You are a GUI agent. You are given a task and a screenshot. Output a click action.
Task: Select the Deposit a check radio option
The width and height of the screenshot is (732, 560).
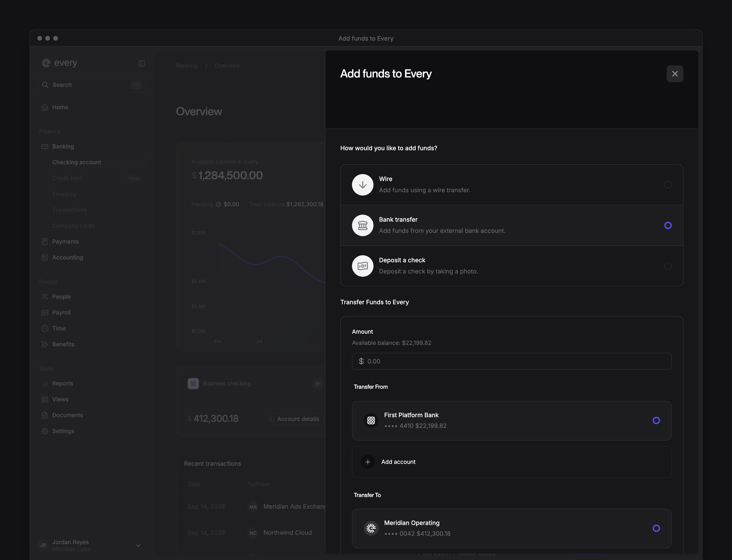click(x=668, y=266)
